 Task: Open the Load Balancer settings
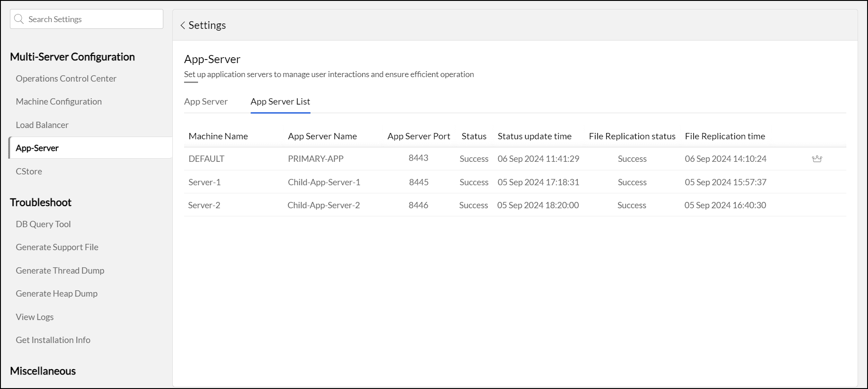(x=42, y=125)
